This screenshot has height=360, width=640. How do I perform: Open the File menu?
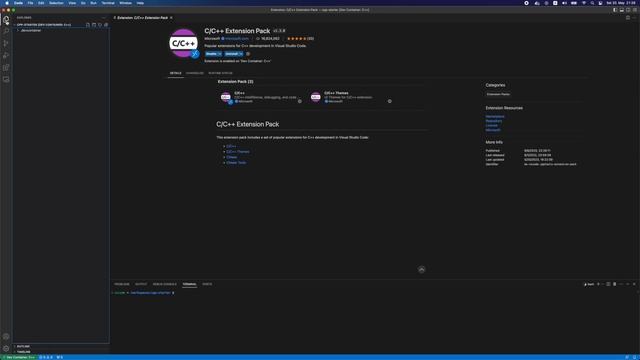point(30,3)
